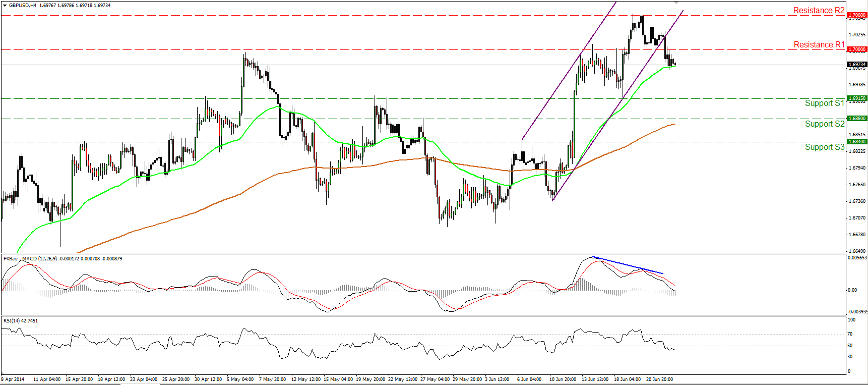Click the black 1.69734 current price tag
868x385 pixels.
pos(857,65)
